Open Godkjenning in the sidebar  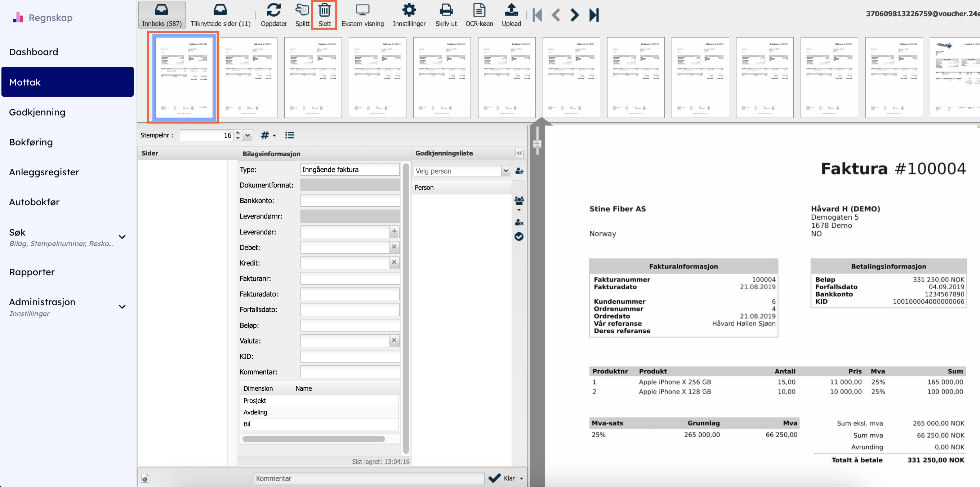(x=37, y=112)
